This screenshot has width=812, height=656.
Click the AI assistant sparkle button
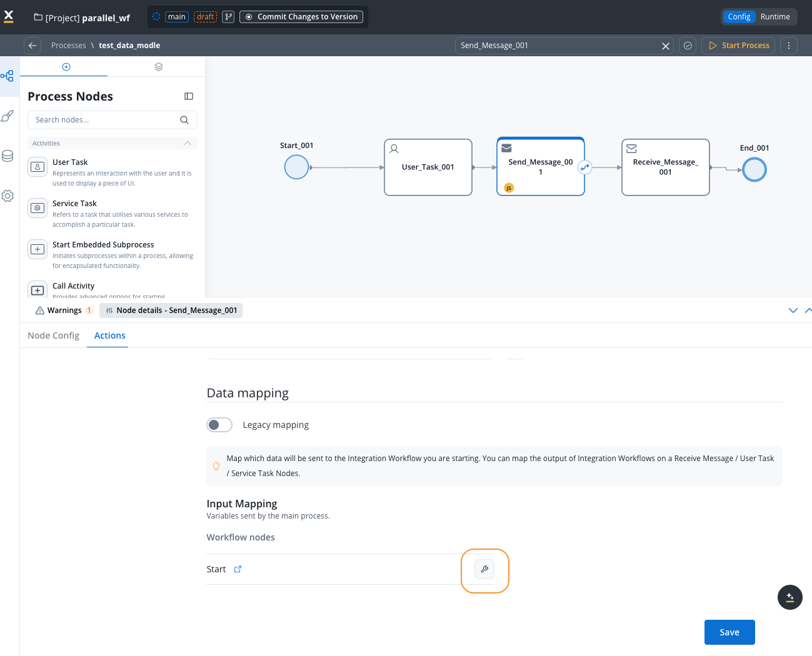[x=789, y=597]
